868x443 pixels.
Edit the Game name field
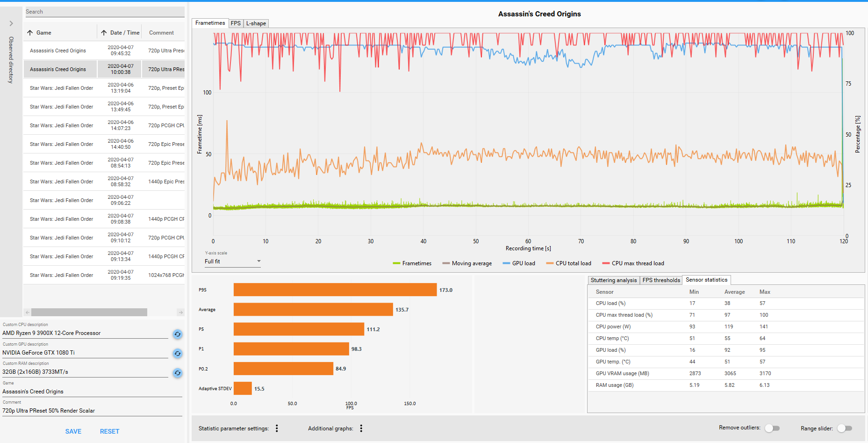click(x=92, y=392)
